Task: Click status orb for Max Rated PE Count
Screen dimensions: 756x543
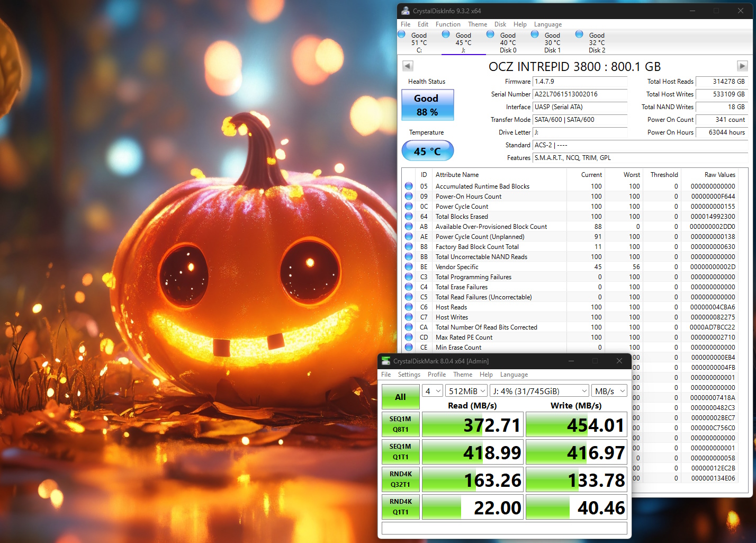Action: point(409,337)
